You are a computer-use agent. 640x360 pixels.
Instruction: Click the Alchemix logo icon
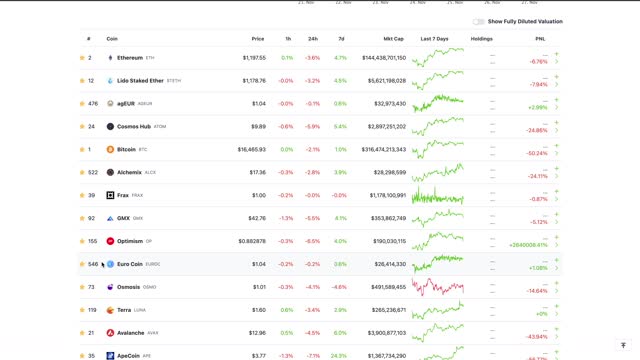click(110, 172)
